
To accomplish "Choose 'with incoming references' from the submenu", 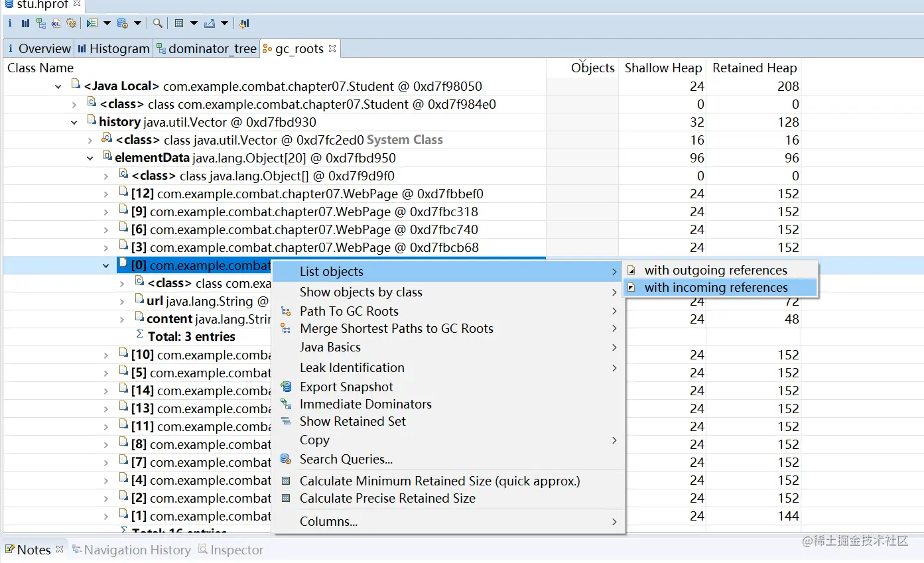I will (x=720, y=287).
